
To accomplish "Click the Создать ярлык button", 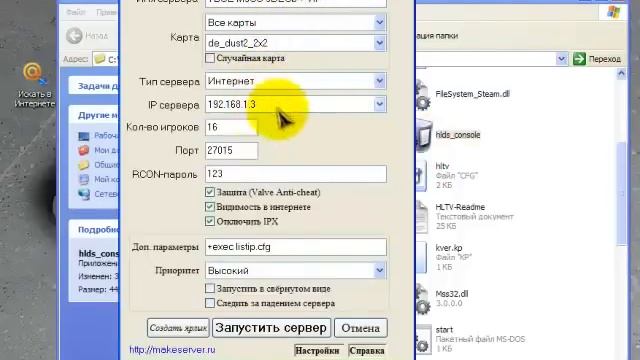I will [178, 328].
